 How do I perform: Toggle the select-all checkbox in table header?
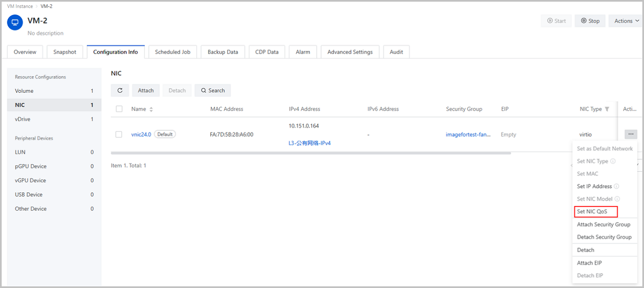(119, 109)
